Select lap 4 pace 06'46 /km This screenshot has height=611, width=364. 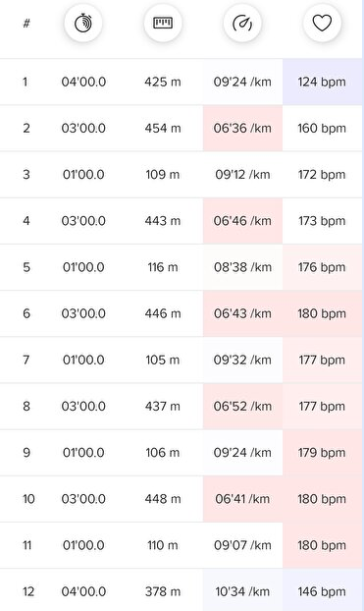click(242, 221)
